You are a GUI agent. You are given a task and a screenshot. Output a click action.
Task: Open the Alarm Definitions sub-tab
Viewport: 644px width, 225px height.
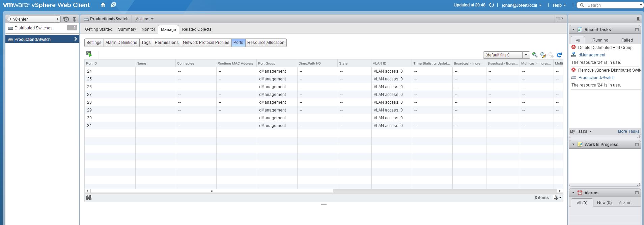click(121, 43)
